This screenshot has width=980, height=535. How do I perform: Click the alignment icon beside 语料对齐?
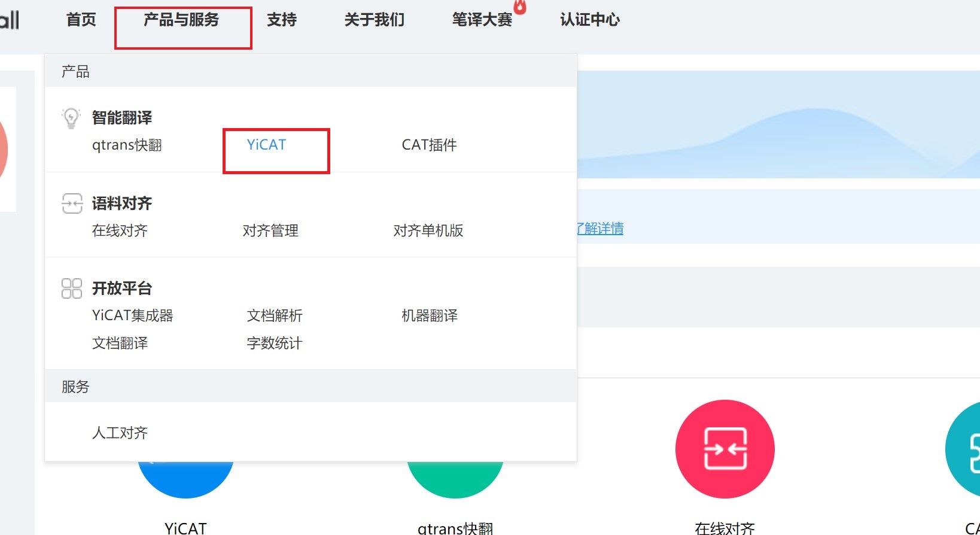[72, 203]
